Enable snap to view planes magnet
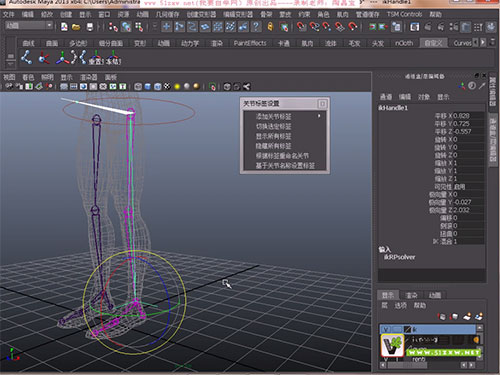This screenshot has height=375, width=500. coord(339,27)
